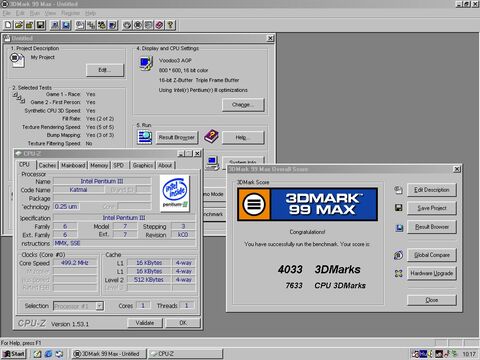Image resolution: width=480 pixels, height=360 pixels.
Task: Open the Run menu
Action: [x=35, y=13]
